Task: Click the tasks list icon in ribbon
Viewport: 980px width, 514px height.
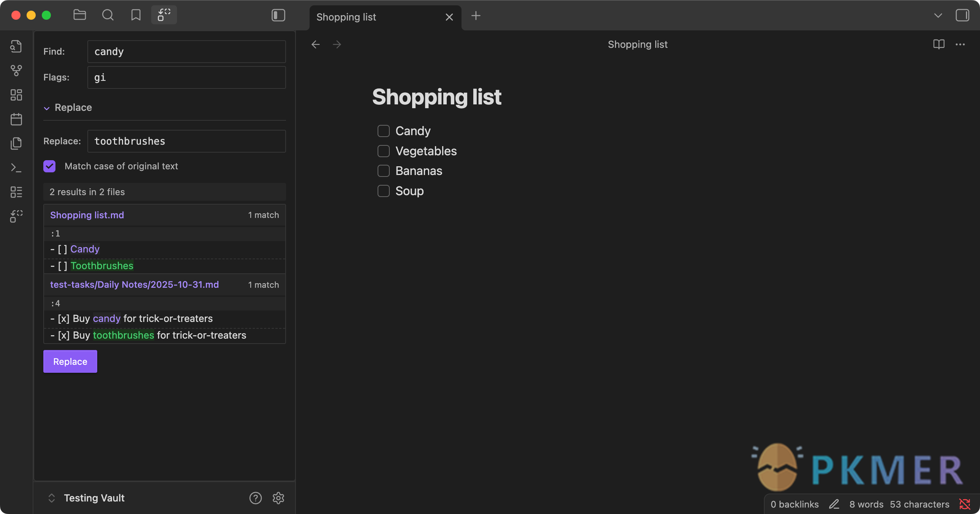Action: pos(16,192)
